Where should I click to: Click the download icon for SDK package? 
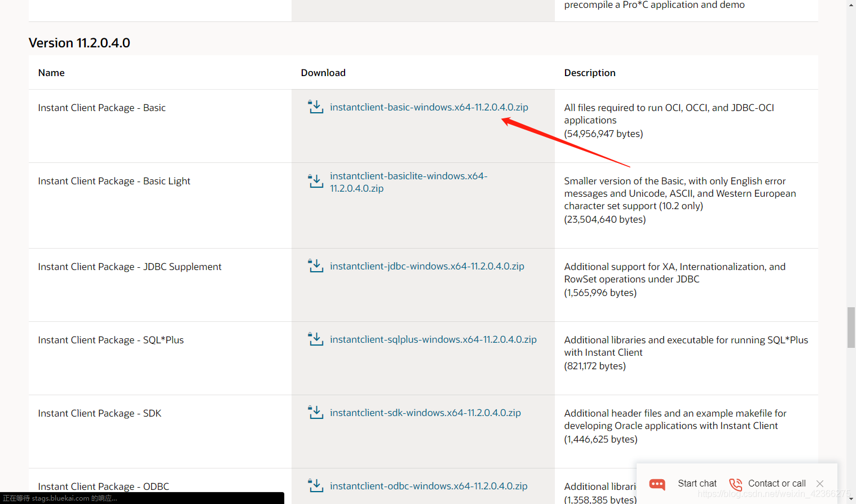tap(315, 412)
